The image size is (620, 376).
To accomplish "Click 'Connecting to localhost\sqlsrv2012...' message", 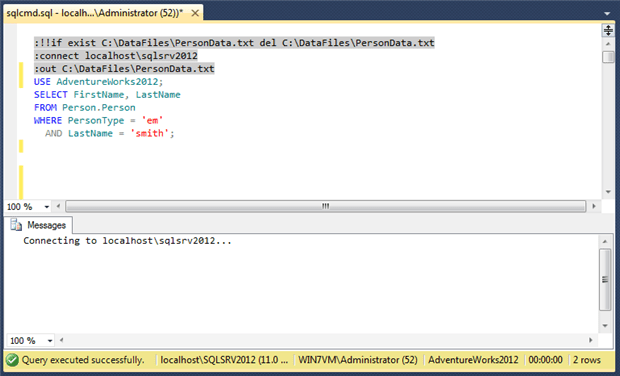I will pos(127,241).
